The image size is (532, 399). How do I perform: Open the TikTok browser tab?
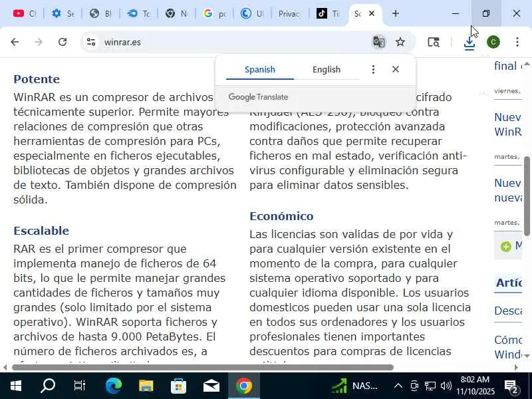click(x=327, y=13)
